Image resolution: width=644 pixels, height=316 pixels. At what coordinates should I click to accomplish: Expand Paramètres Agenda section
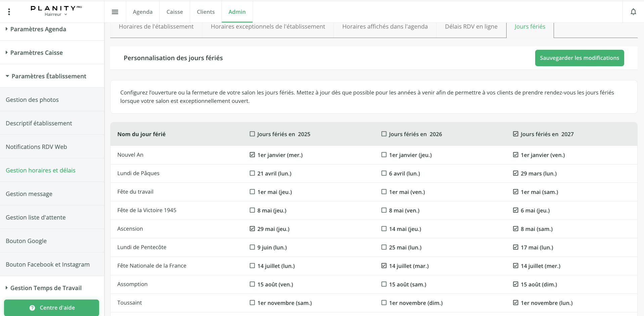tap(38, 29)
